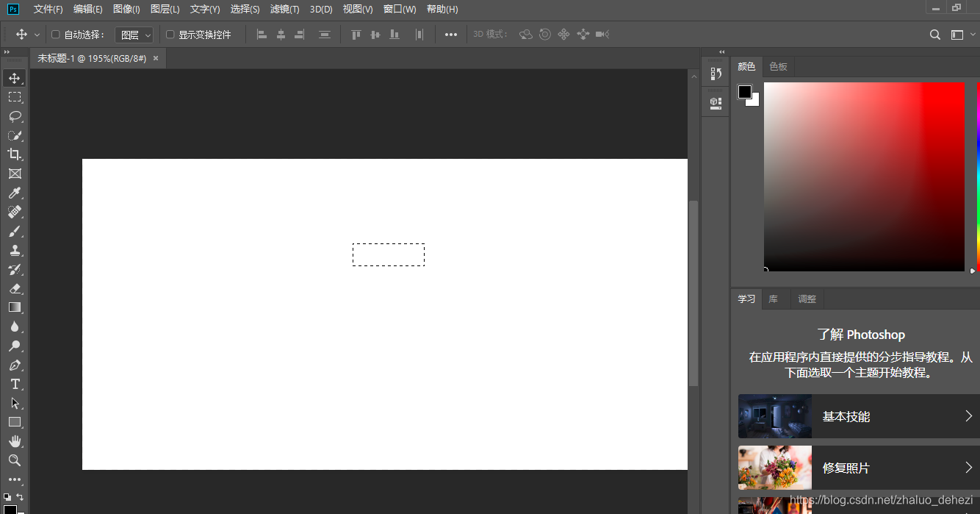Select the Dodge tool

15,346
